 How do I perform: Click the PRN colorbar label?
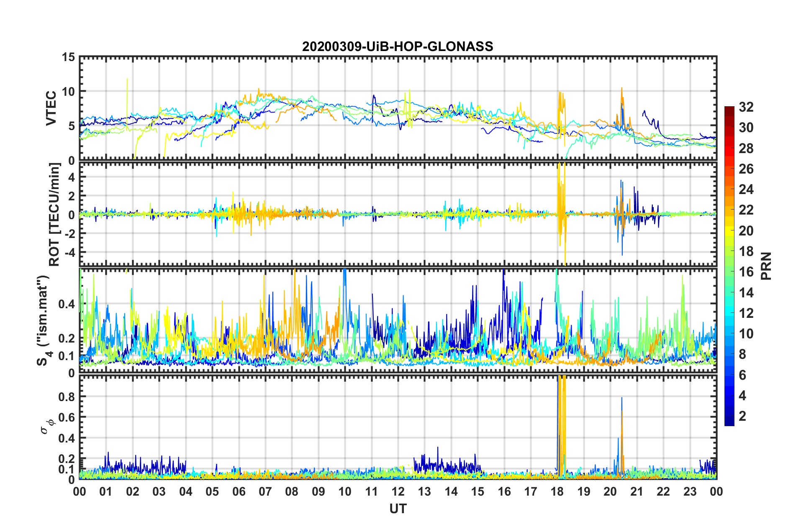766,266
